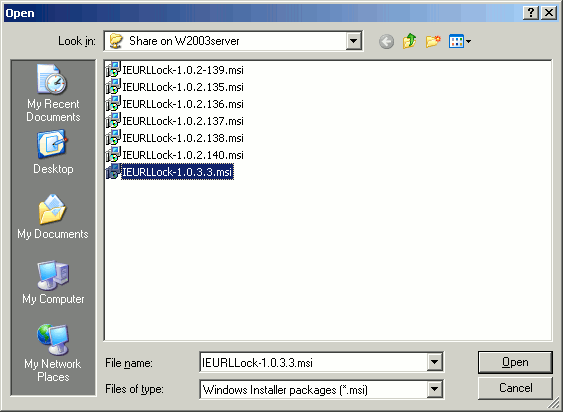563x412 pixels.
Task: Expand the Look in dropdown arrow
Action: [x=353, y=41]
